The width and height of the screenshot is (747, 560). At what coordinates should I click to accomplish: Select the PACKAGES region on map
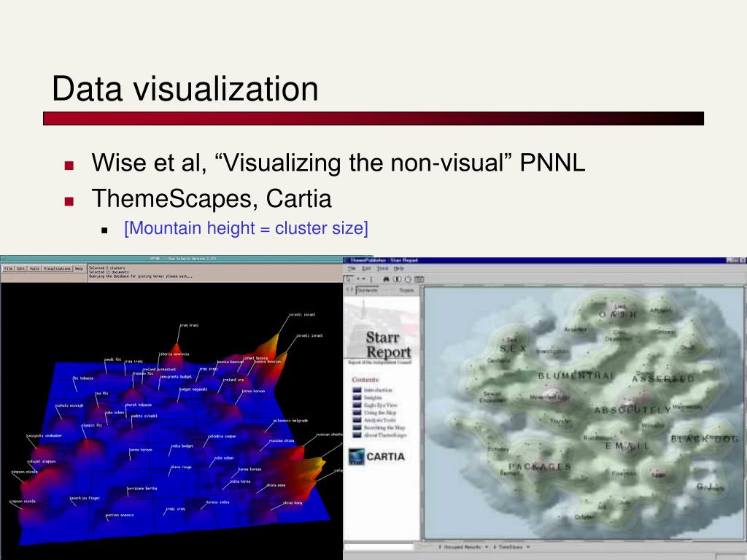coord(539,467)
